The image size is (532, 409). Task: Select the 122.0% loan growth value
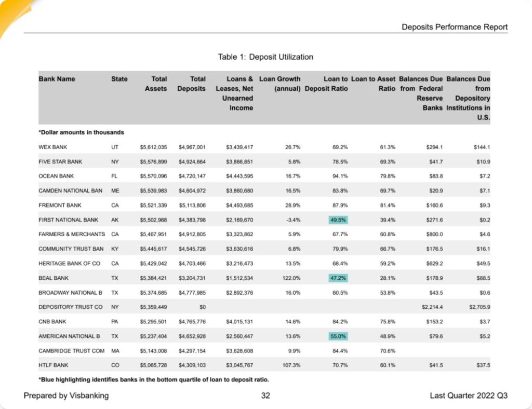point(291,278)
